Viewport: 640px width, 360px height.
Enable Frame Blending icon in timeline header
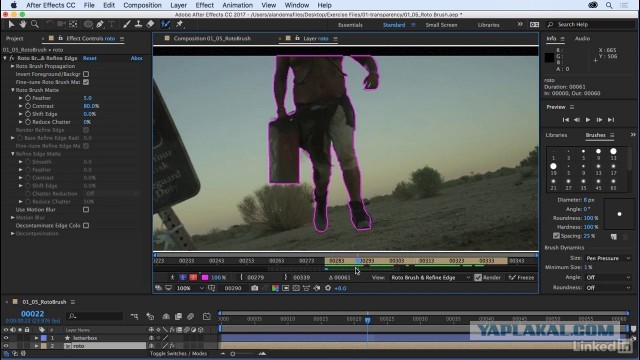tap(178, 316)
